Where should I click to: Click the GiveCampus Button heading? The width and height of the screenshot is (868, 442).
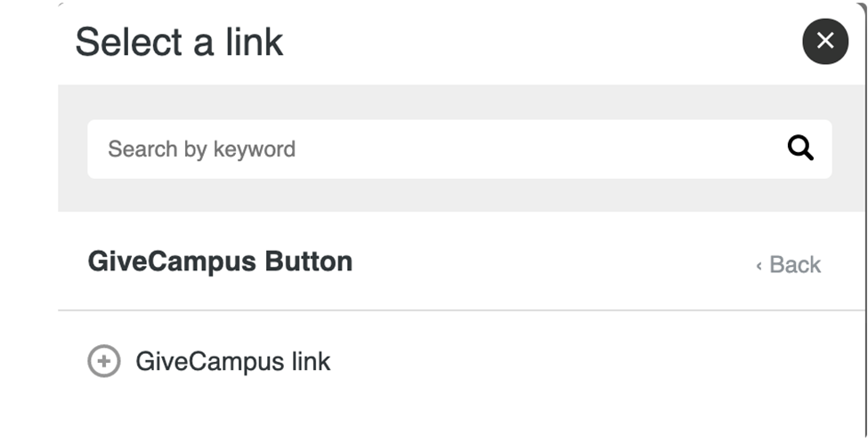(x=220, y=261)
